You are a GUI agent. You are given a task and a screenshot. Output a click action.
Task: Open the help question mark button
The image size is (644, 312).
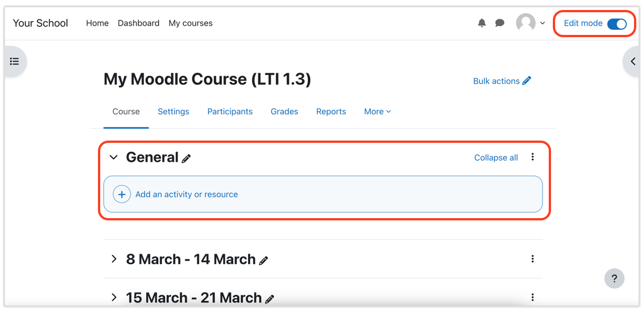(615, 278)
